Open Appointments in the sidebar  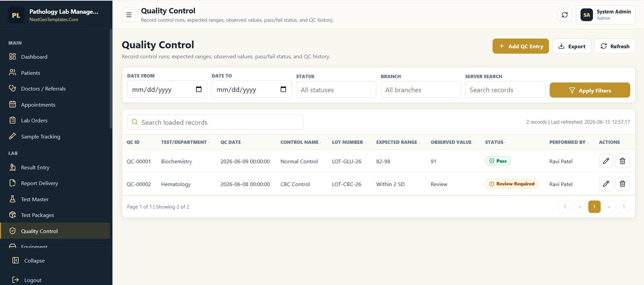[x=55, y=105]
